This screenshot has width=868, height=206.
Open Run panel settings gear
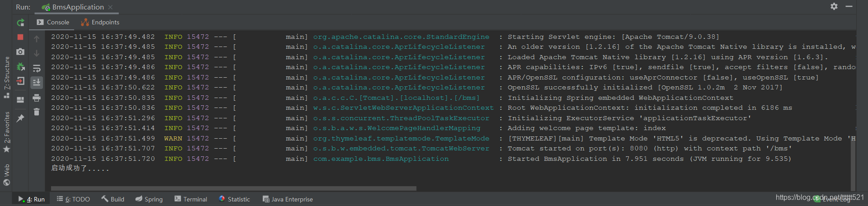click(x=834, y=6)
